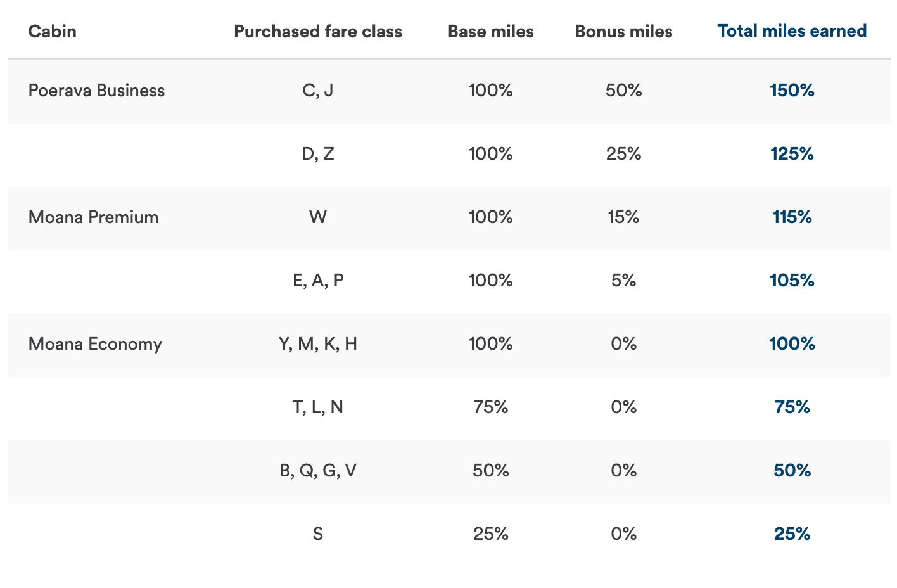Click the 150% total miles value

pyautogui.click(x=792, y=91)
